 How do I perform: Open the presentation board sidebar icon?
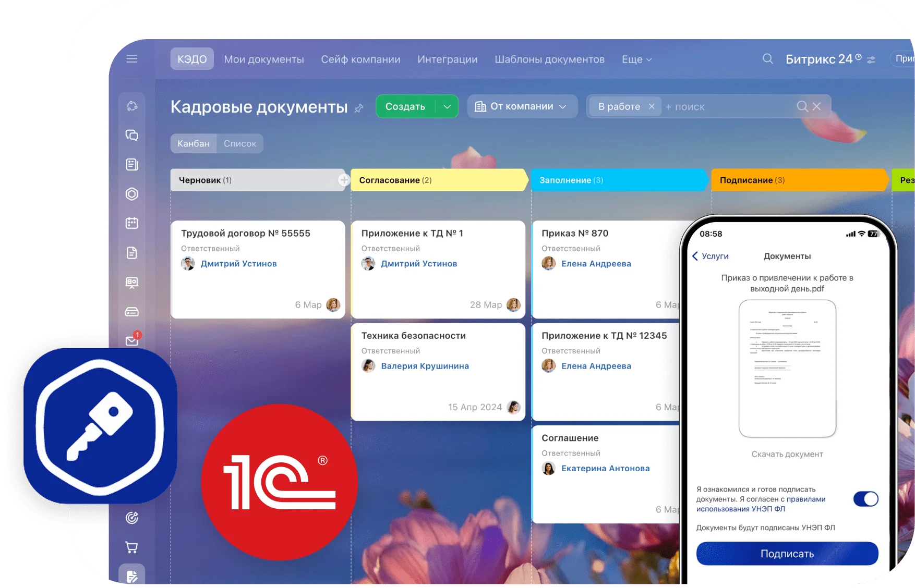pos(132,283)
